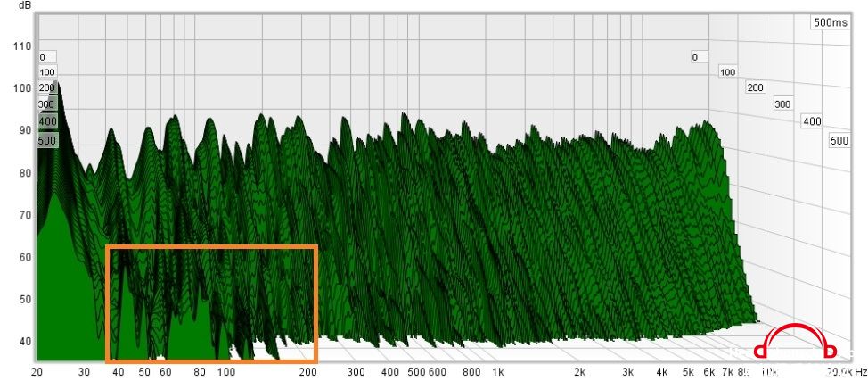Click the 20 tick on the frequency axis
The height and width of the screenshot is (381, 868).
tap(37, 371)
